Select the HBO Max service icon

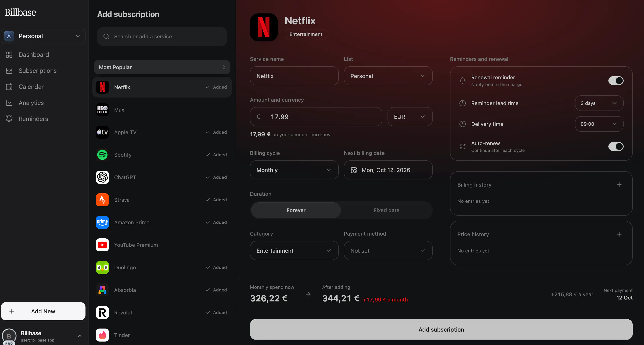coord(102,110)
